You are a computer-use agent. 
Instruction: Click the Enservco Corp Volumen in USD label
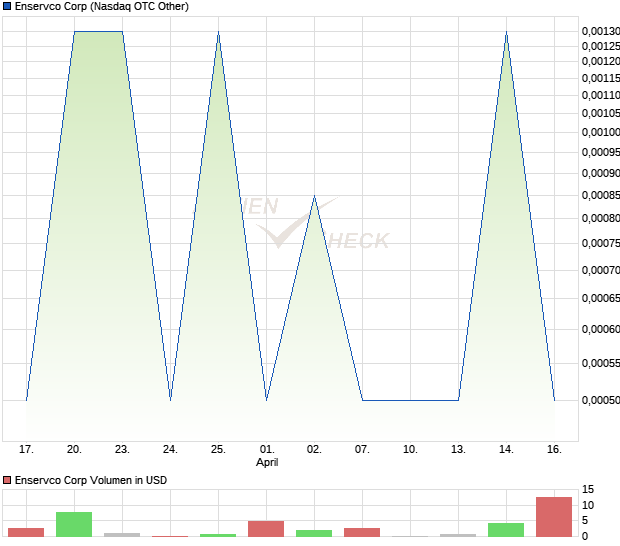coord(91,480)
